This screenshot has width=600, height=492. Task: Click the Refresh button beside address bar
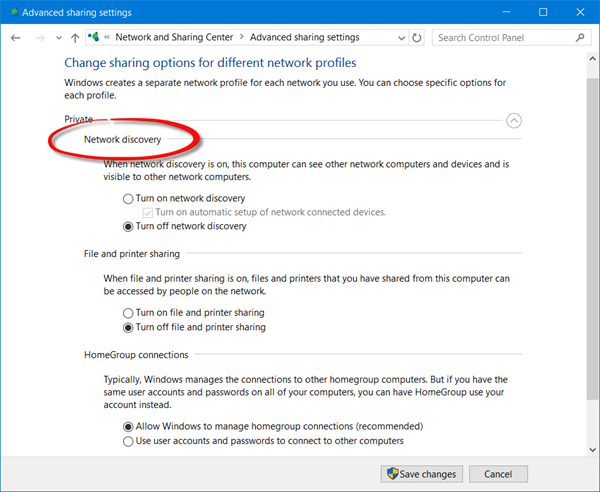417,37
